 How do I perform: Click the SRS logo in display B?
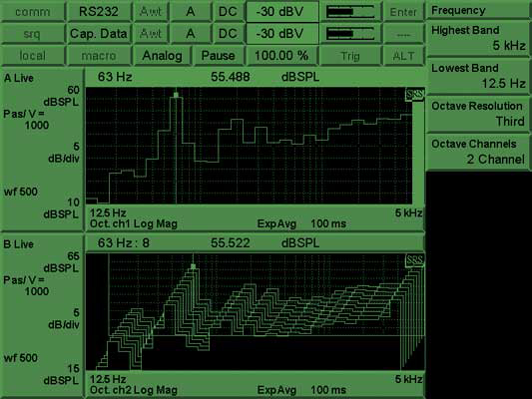[414, 260]
